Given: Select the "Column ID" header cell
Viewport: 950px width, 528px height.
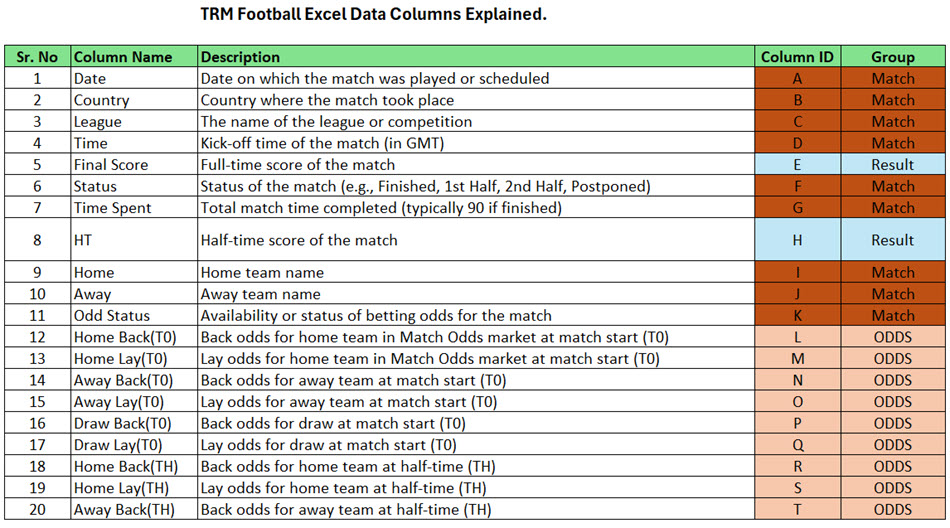Looking at the screenshot, I should click(797, 57).
